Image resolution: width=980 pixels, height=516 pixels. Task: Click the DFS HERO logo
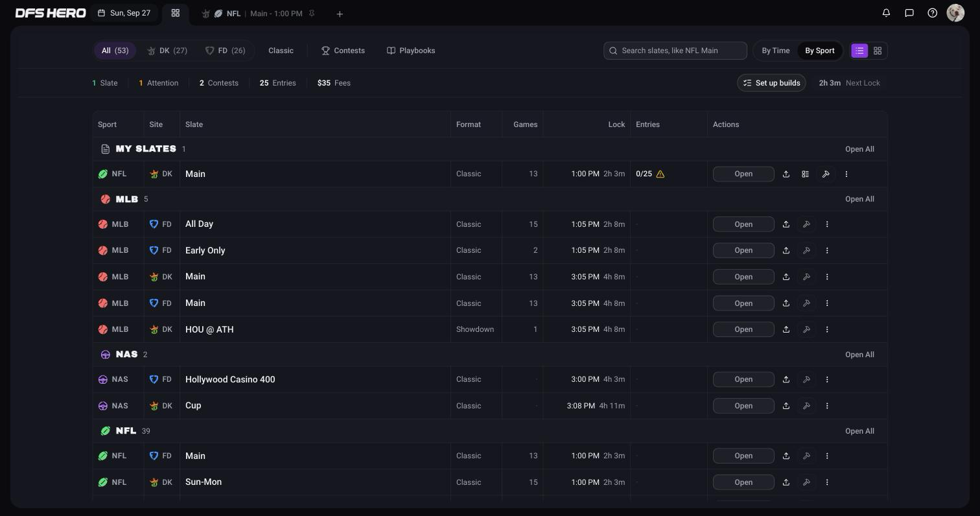(51, 13)
